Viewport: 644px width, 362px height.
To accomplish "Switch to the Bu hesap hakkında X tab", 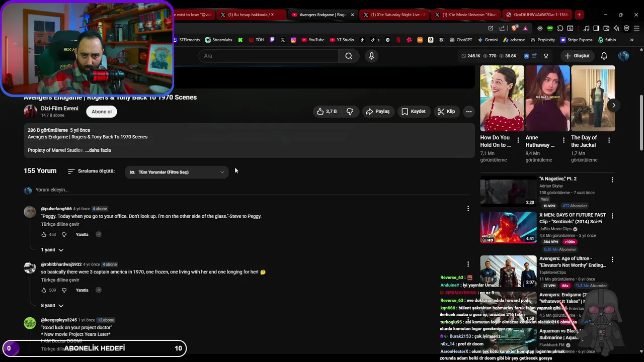I will [250, 15].
